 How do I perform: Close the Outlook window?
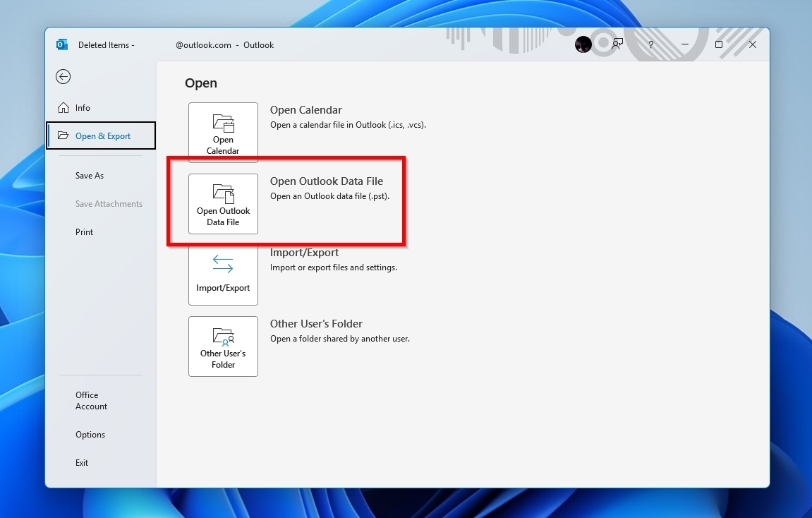[753, 44]
